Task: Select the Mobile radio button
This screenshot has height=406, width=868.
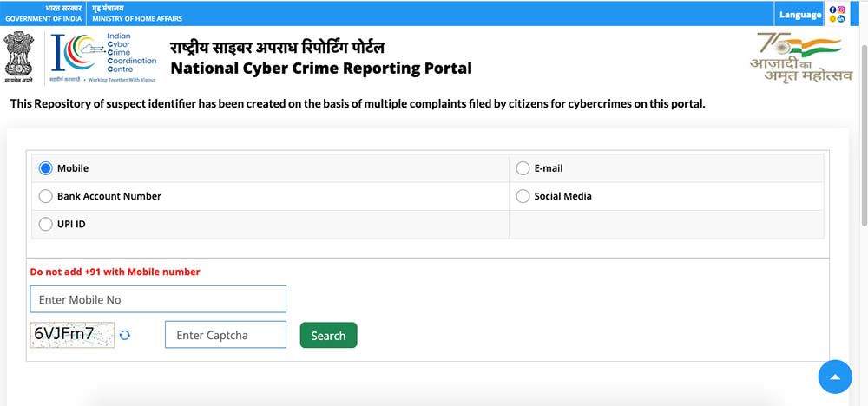Action: [45, 168]
